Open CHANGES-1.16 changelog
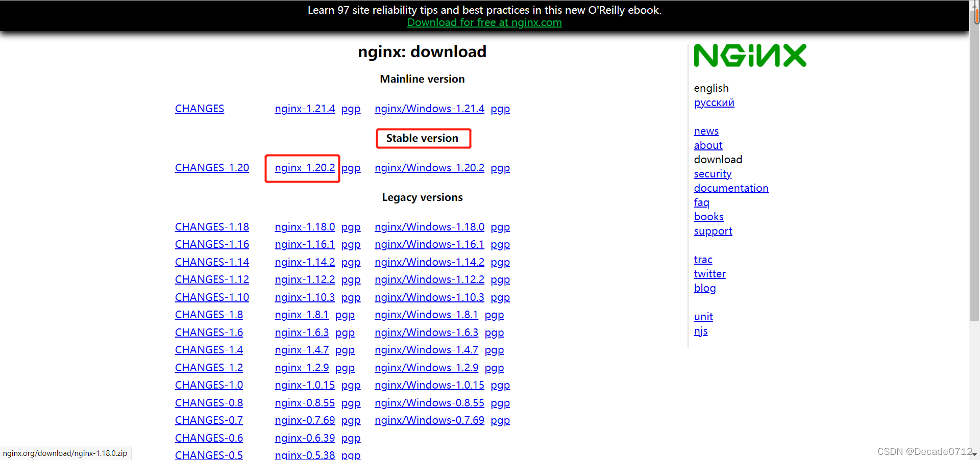 (x=212, y=244)
